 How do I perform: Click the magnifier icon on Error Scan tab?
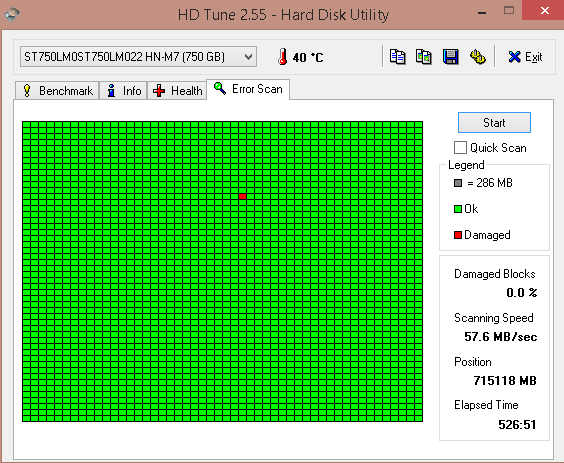point(220,88)
